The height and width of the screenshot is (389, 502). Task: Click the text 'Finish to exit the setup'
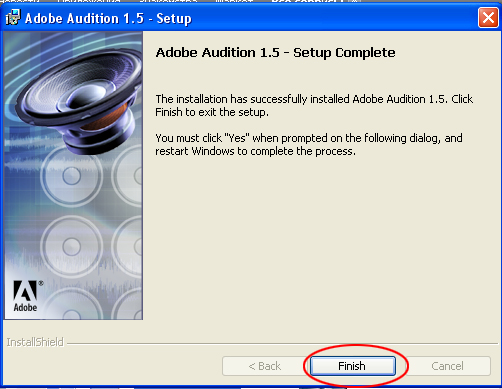pos(211,112)
